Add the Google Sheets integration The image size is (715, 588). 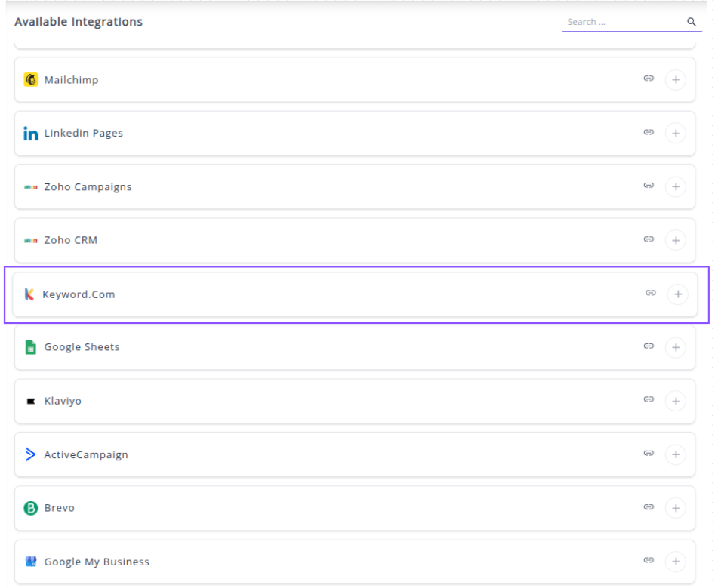pyautogui.click(x=675, y=347)
